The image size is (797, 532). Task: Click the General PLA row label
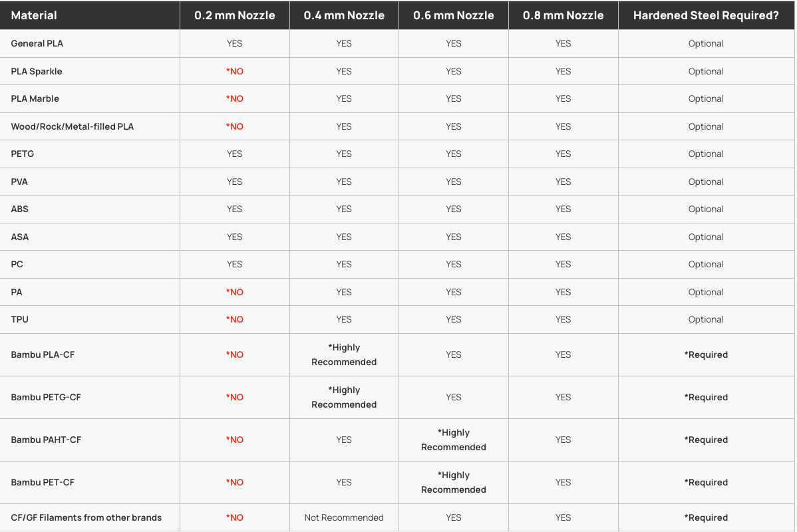37,43
